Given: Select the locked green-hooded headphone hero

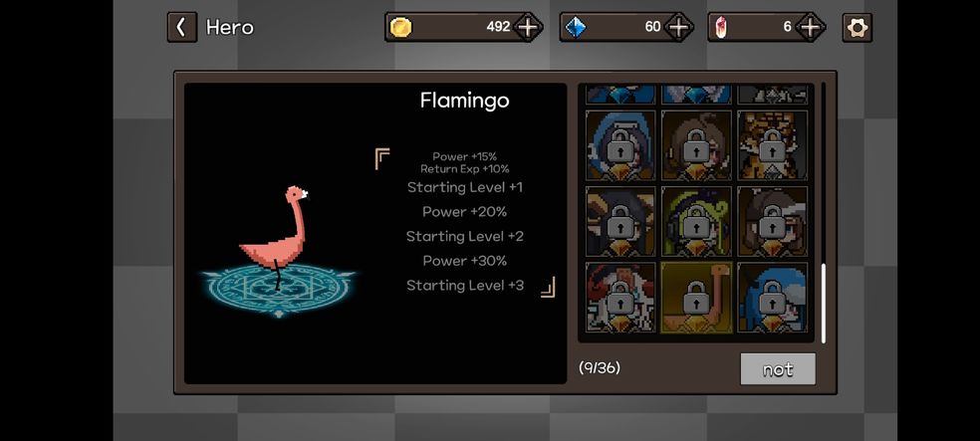Looking at the screenshot, I should [x=696, y=222].
